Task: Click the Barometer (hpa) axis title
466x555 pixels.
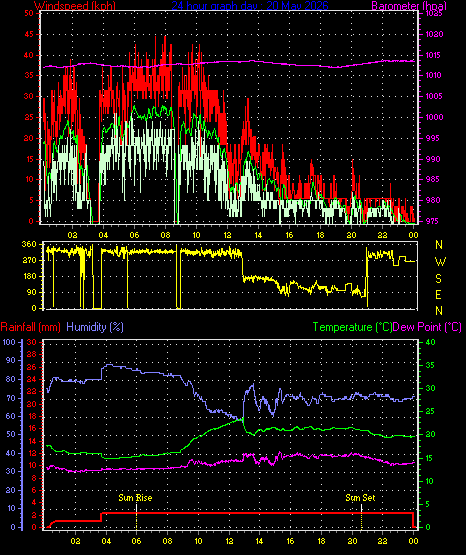Action: (x=409, y=5)
